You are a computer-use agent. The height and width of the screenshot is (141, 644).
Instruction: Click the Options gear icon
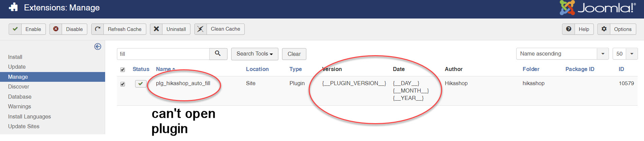(x=604, y=29)
